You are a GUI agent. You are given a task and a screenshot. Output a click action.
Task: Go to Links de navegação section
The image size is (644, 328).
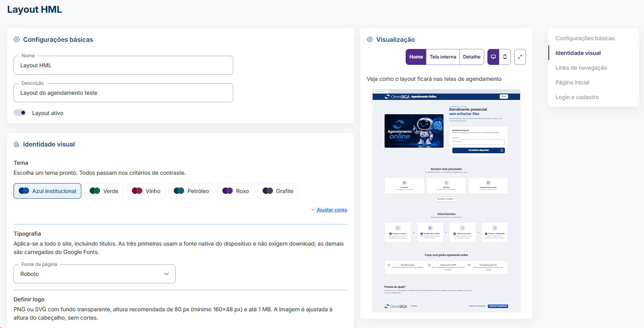point(581,68)
